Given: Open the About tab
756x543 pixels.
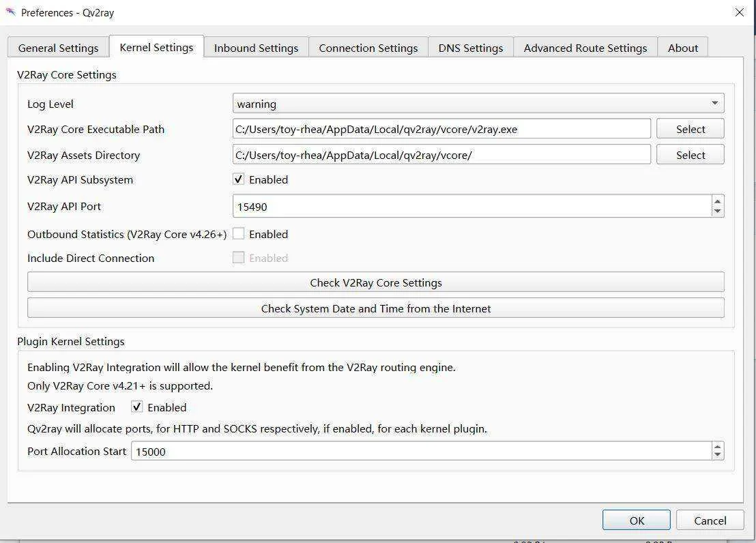Looking at the screenshot, I should click(683, 48).
